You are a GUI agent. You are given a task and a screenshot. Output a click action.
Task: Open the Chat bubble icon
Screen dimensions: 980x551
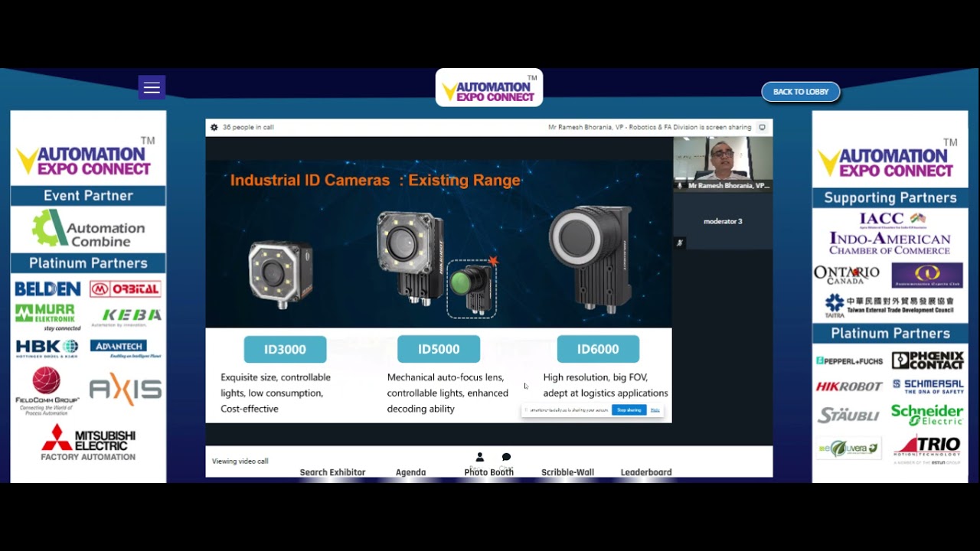click(506, 457)
